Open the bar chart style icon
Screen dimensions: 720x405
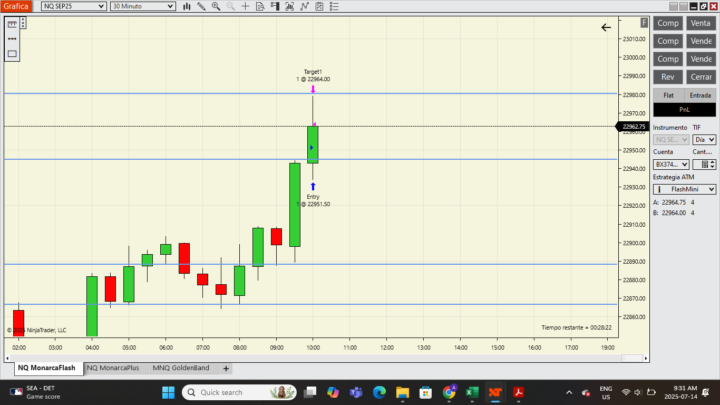[x=186, y=6]
